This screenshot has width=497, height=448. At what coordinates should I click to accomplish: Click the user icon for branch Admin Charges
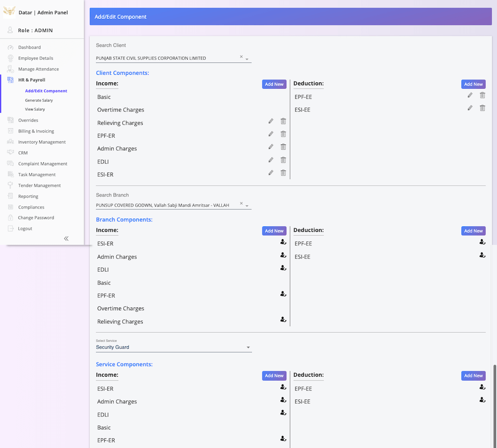[283, 255]
